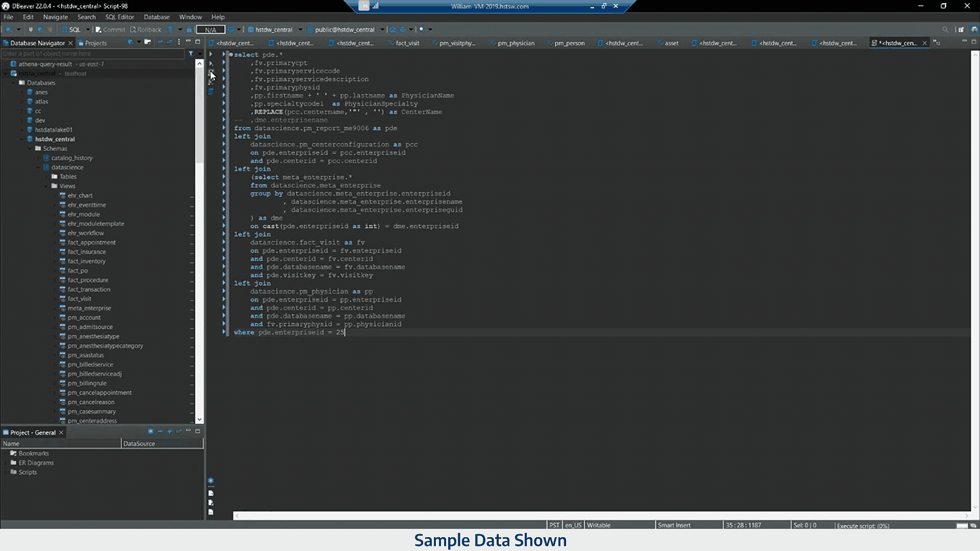Click the filter icon in Database Navigator
Viewport: 980px width, 551px height.
tap(191, 54)
